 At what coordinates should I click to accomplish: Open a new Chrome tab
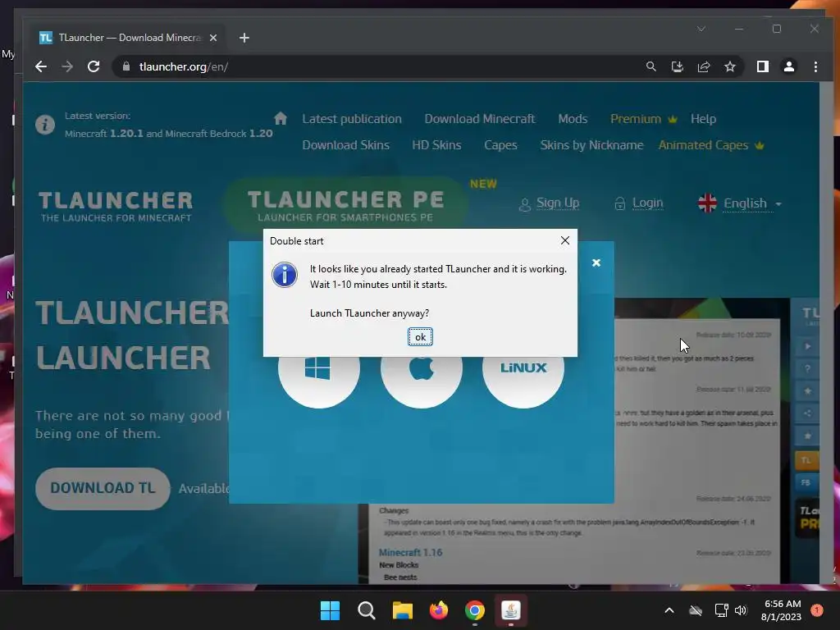[x=244, y=38]
